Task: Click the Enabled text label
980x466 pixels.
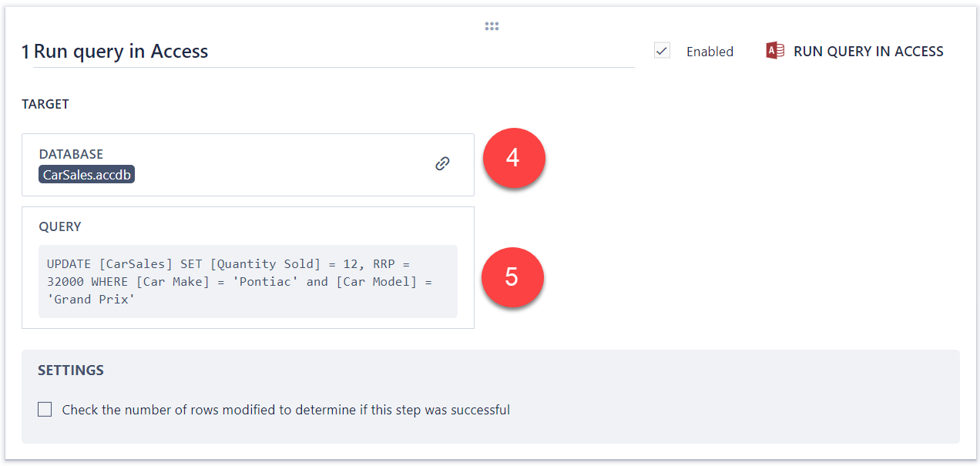Action: point(710,52)
